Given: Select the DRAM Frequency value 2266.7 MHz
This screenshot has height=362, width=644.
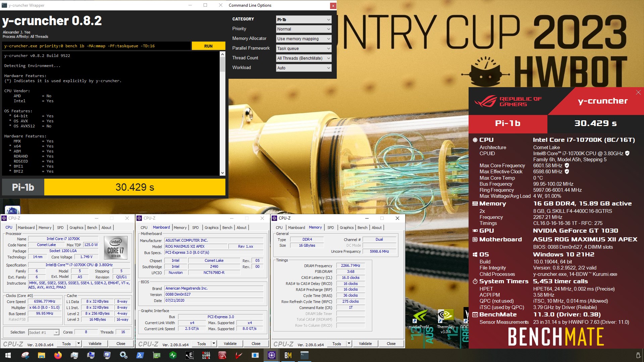Looking at the screenshot, I should (x=351, y=265).
